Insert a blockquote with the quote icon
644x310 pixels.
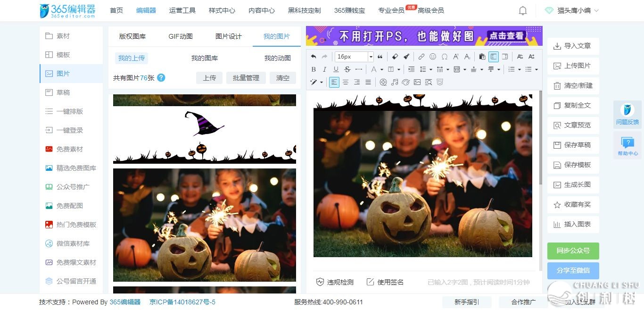pos(380,57)
